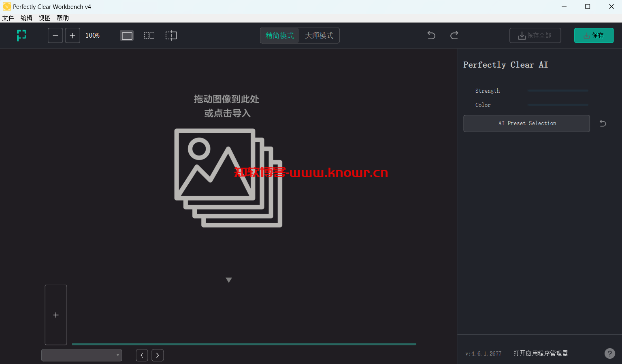622x364 pixels.
Task: Select the single image view icon
Action: coord(127,36)
